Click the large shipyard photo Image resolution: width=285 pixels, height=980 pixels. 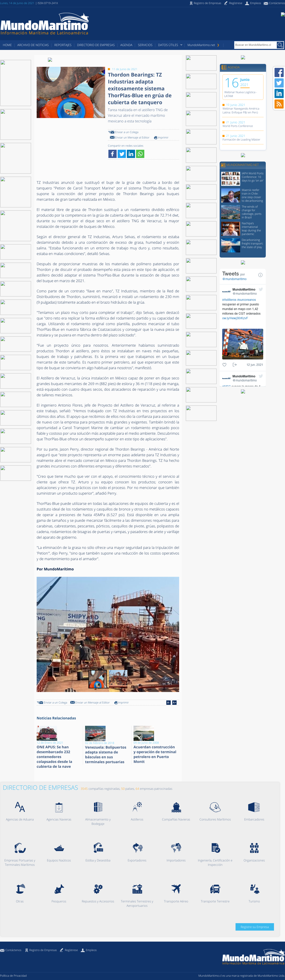(108, 634)
